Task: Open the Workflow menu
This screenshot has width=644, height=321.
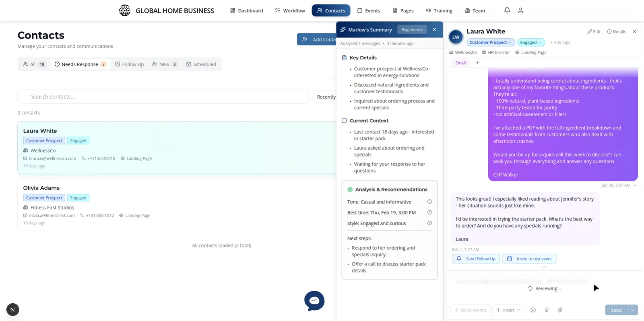Action: pyautogui.click(x=290, y=10)
